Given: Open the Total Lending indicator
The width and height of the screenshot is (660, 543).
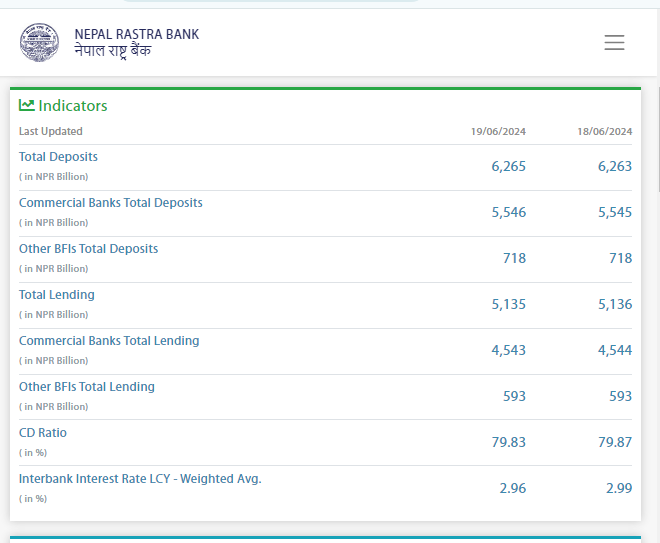Looking at the screenshot, I should click(57, 295).
